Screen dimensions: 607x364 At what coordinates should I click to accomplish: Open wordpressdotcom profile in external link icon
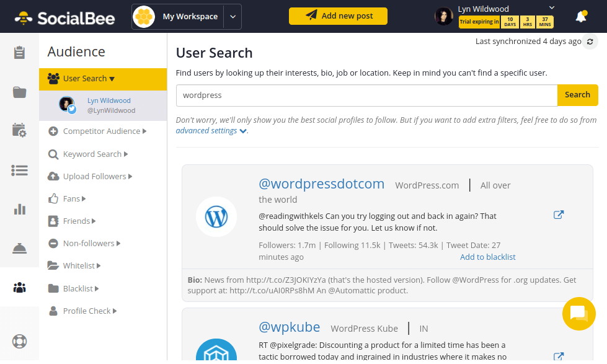(x=558, y=215)
